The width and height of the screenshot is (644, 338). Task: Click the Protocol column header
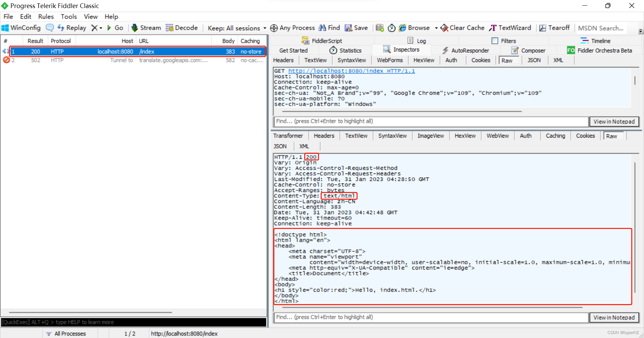tap(61, 41)
